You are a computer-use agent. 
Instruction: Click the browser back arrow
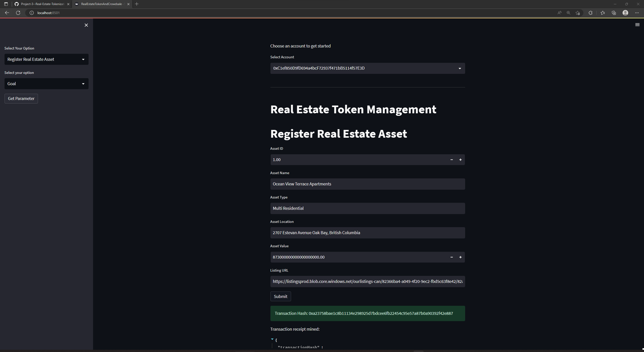pyautogui.click(x=7, y=13)
